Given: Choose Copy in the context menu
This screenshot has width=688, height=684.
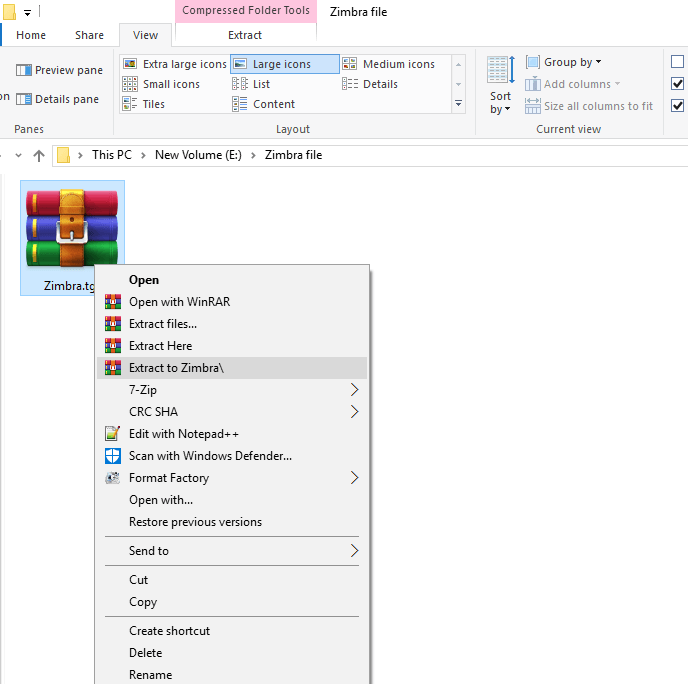Looking at the screenshot, I should coord(232,602).
